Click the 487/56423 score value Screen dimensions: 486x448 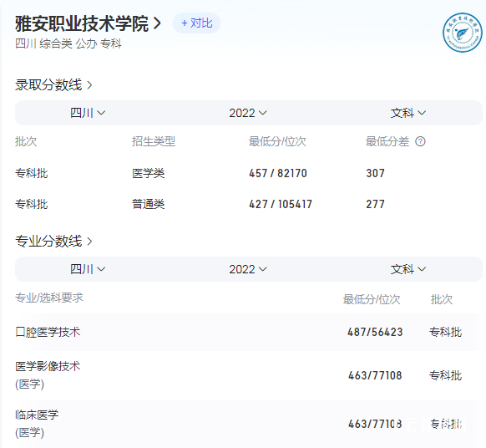[x=375, y=333]
